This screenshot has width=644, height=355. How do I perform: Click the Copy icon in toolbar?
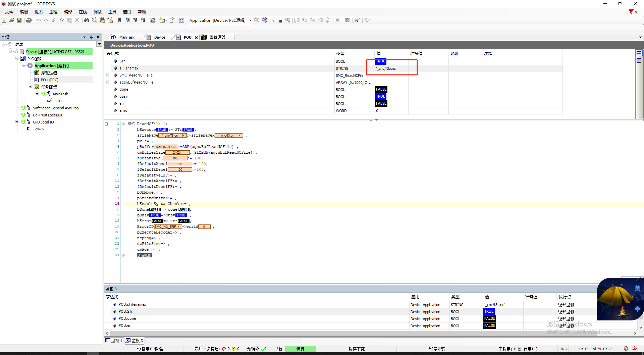click(61, 20)
